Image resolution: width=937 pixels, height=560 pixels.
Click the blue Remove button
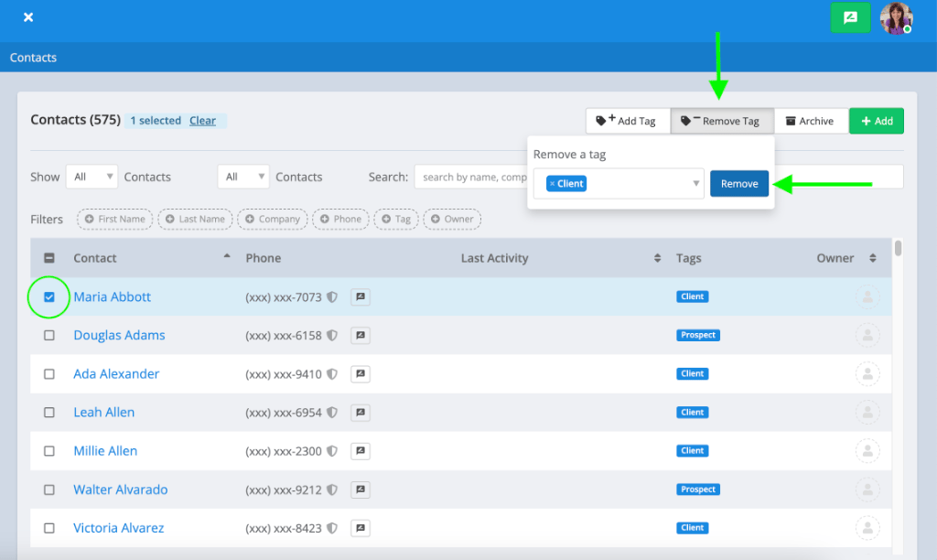point(739,184)
